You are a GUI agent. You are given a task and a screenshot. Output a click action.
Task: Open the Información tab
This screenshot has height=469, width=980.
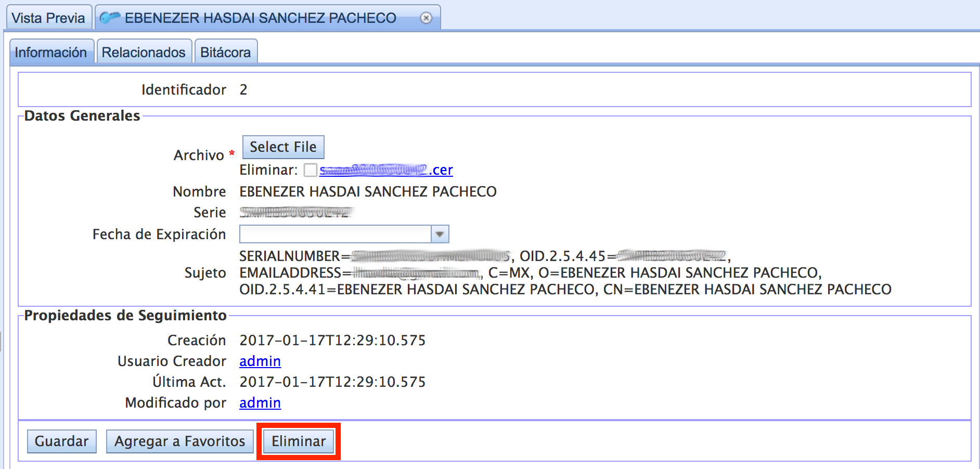coord(51,52)
